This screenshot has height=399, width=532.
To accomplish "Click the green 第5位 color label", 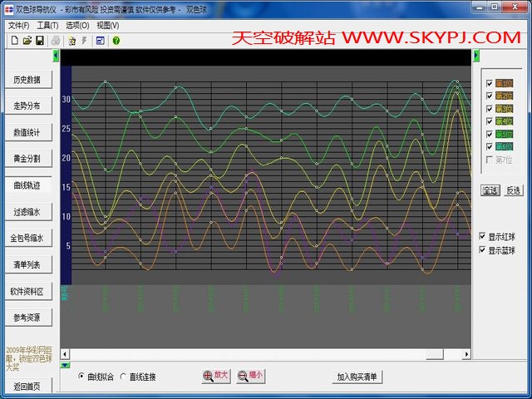I will [x=504, y=134].
